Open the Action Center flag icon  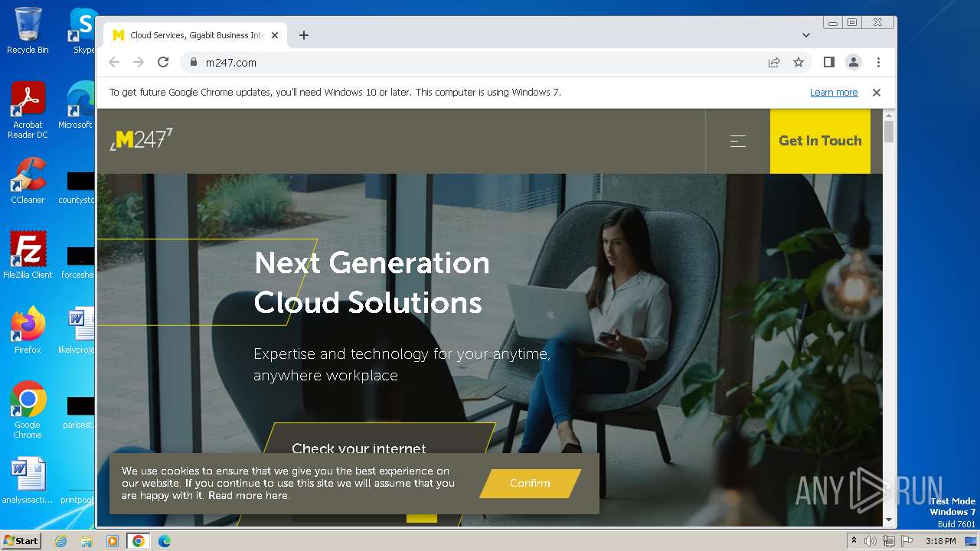[x=907, y=541]
